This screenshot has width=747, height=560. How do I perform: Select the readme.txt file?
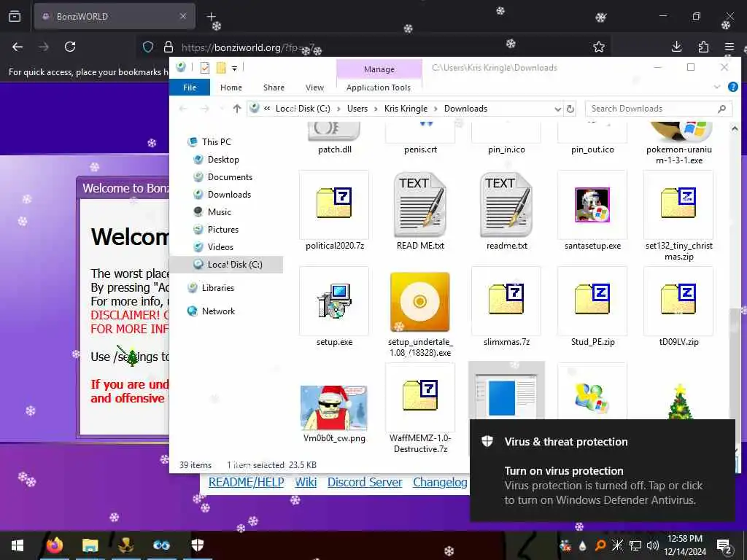point(506,205)
